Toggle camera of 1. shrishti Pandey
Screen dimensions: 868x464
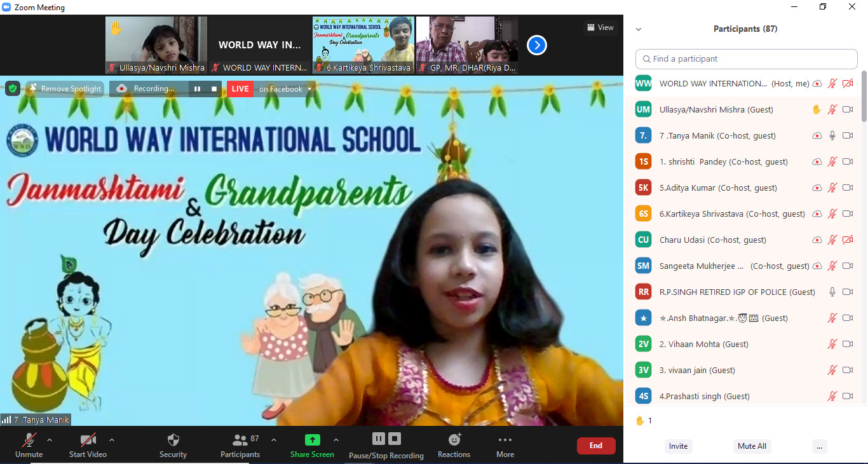coord(848,161)
